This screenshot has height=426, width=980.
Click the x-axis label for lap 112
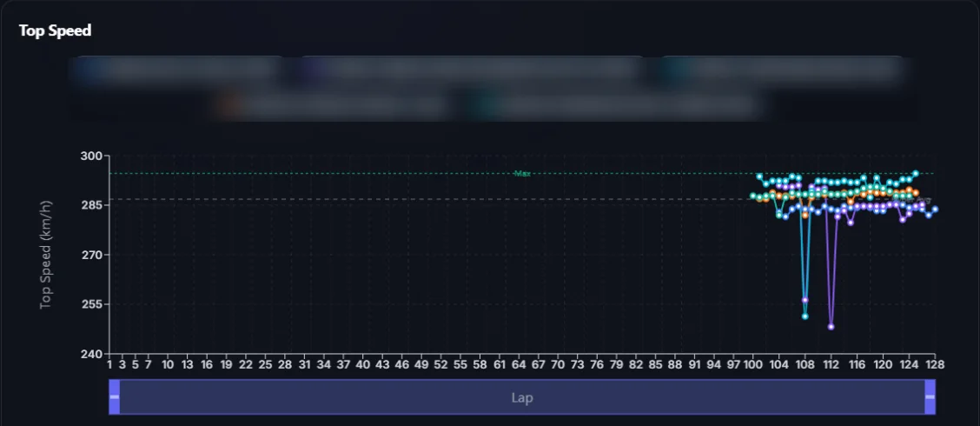(x=831, y=364)
